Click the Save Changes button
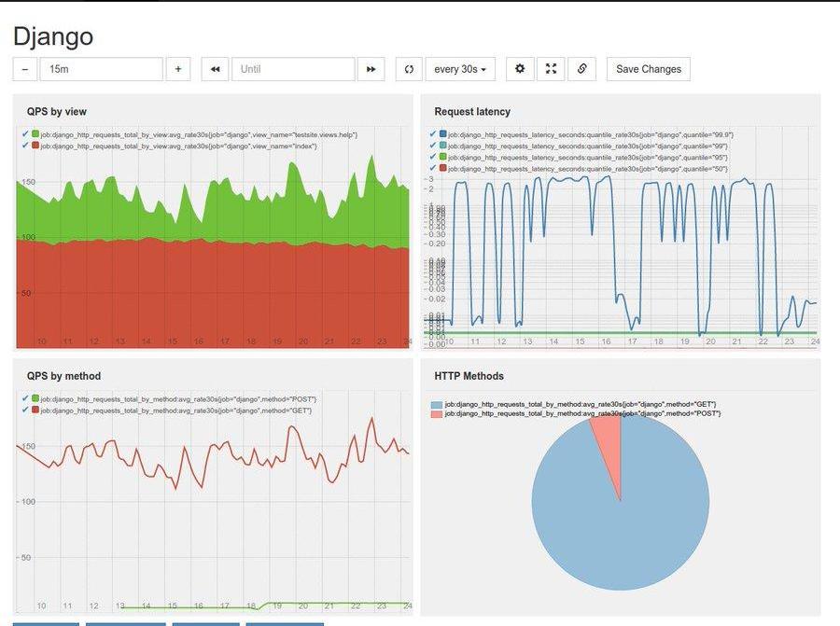The width and height of the screenshot is (840, 626). coord(648,69)
